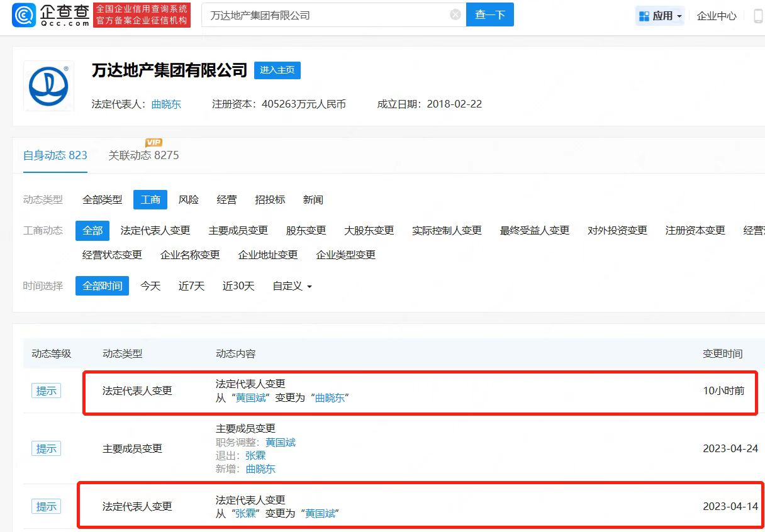
Task: Expand the 自定义 time dropdown
Action: tap(293, 286)
